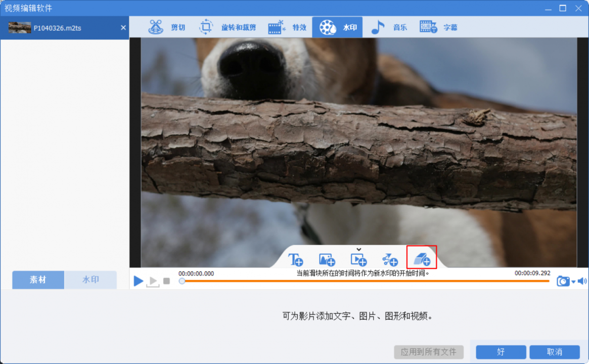Close the P1040326.m2ts file entry
The image size is (589, 364).
123,27
